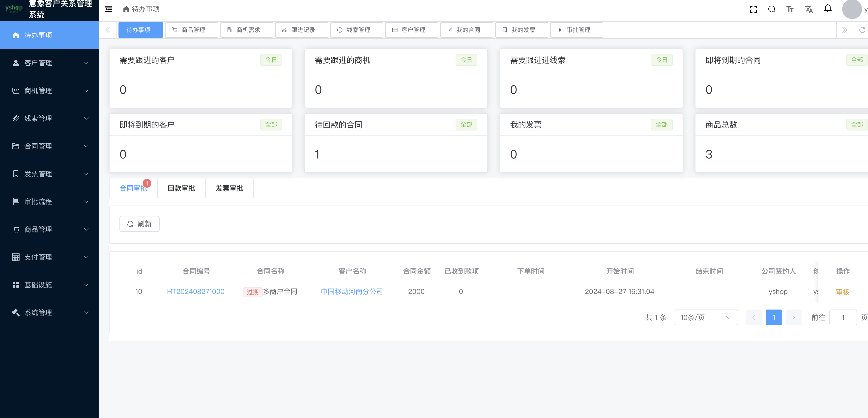Expand the 审批流程 sidebar menu
868x418 pixels.
point(49,202)
